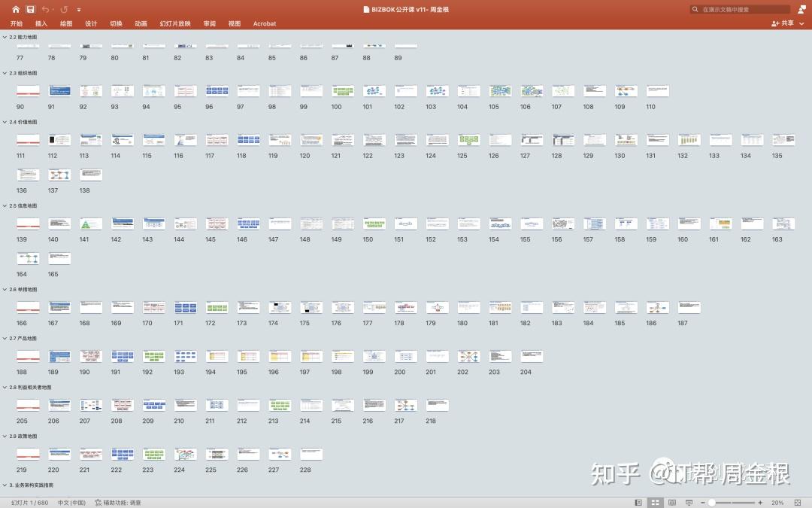Screen dimensions: 812x508
Task: Open Reading view from the status bar
Action: tap(674, 502)
